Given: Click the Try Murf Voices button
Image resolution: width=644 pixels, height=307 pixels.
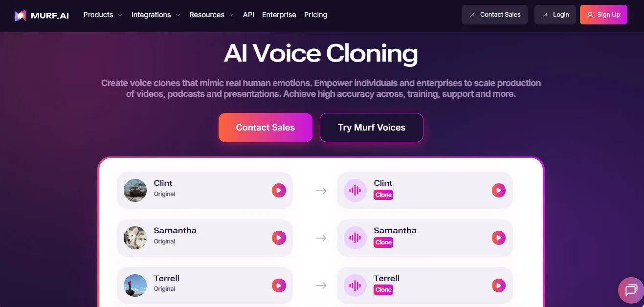Looking at the screenshot, I should coord(371,128).
